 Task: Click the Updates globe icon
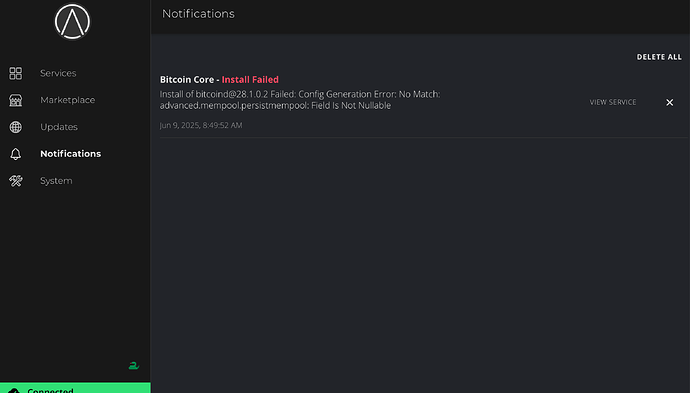(15, 127)
